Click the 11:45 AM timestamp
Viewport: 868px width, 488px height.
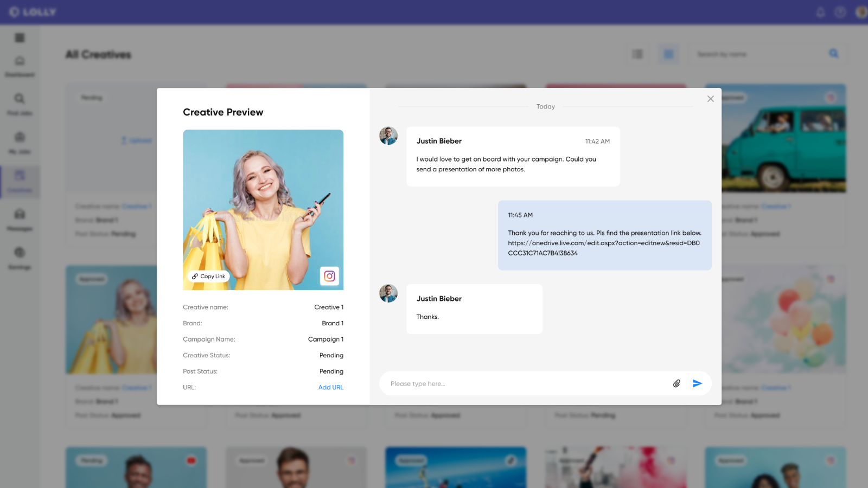pos(520,215)
